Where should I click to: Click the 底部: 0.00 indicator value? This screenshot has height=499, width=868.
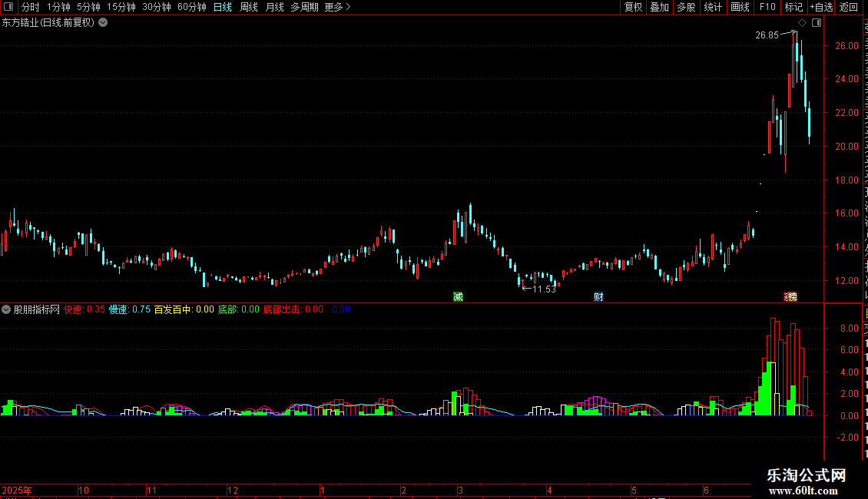pyautogui.click(x=239, y=310)
